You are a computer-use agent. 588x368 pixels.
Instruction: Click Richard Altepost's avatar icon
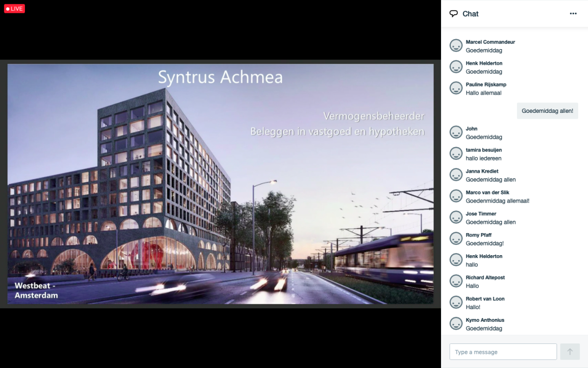(x=456, y=281)
